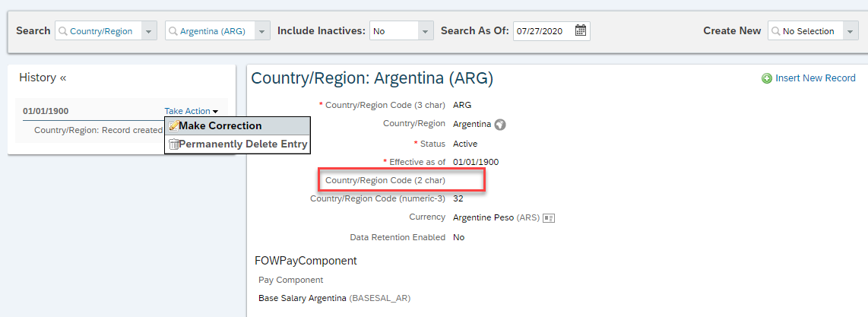This screenshot has height=317, width=868.
Task: Choose Permanently Delete Entry
Action: pyautogui.click(x=237, y=144)
